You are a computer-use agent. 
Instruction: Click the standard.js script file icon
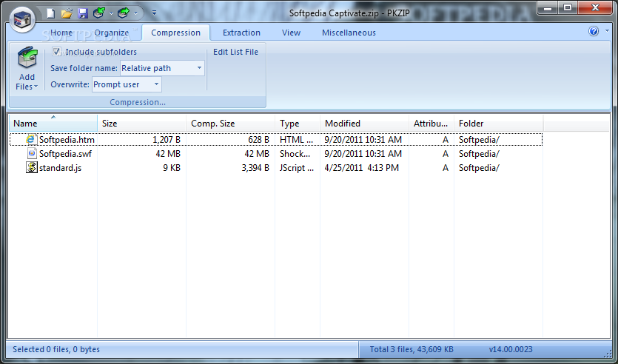[32, 168]
